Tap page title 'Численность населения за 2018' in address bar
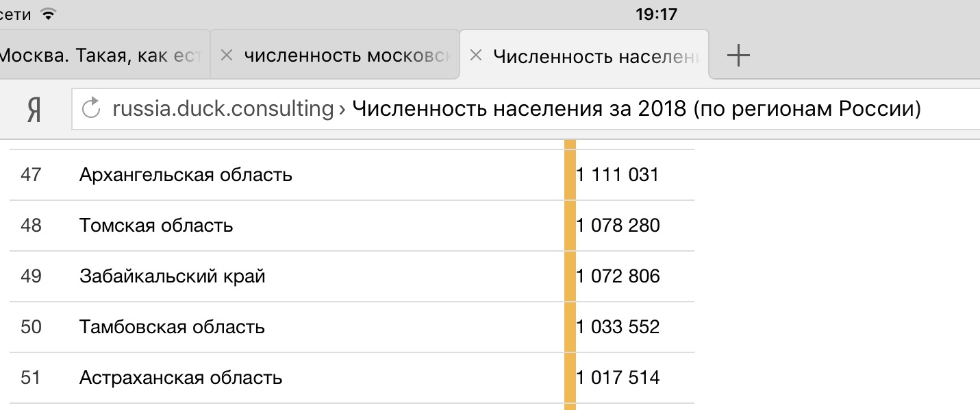 click(518, 109)
